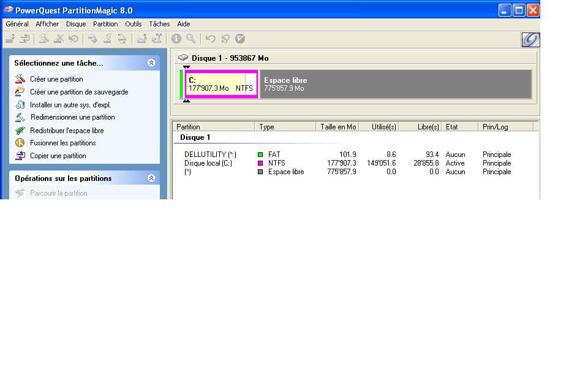Click the 149'051.6 used value cell
The width and height of the screenshot is (588, 368).
point(382,163)
